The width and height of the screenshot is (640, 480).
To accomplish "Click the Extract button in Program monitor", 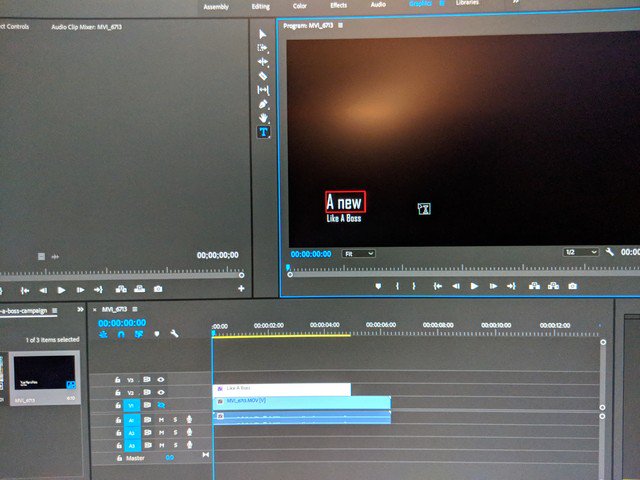I will [553, 286].
